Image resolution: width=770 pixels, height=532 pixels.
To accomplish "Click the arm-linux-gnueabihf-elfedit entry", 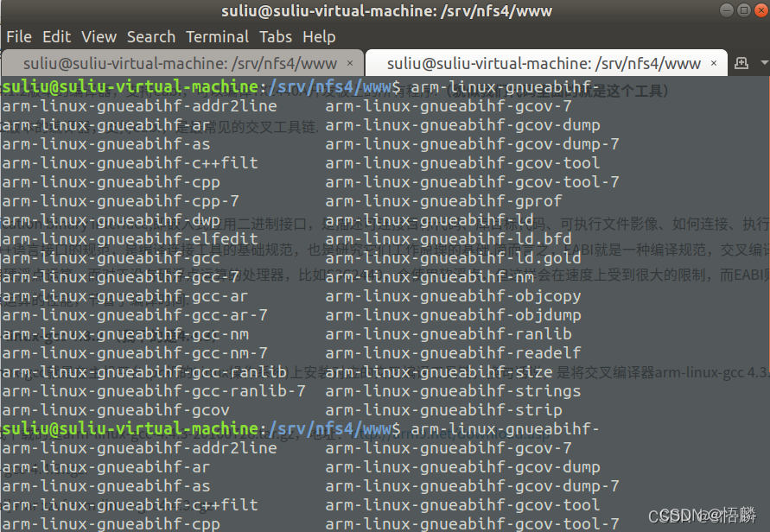I will click(x=130, y=239).
